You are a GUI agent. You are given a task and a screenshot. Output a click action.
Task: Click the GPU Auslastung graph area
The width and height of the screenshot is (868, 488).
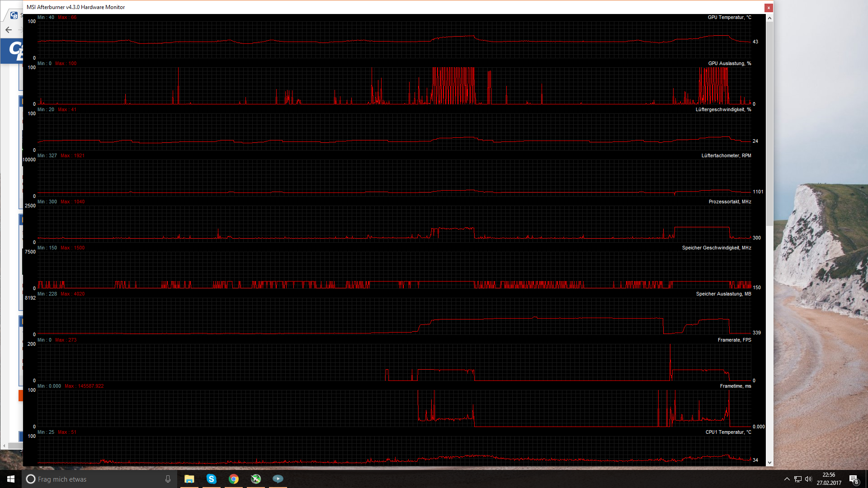pyautogui.click(x=393, y=86)
